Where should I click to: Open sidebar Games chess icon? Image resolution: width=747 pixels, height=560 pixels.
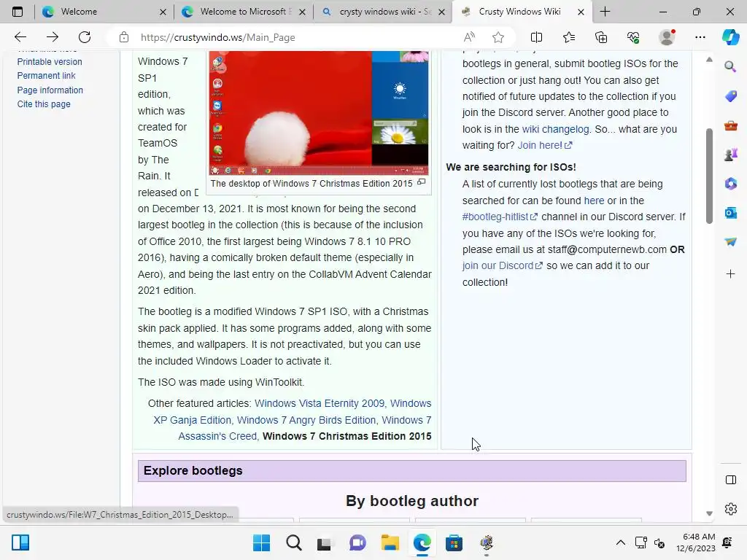tap(731, 155)
